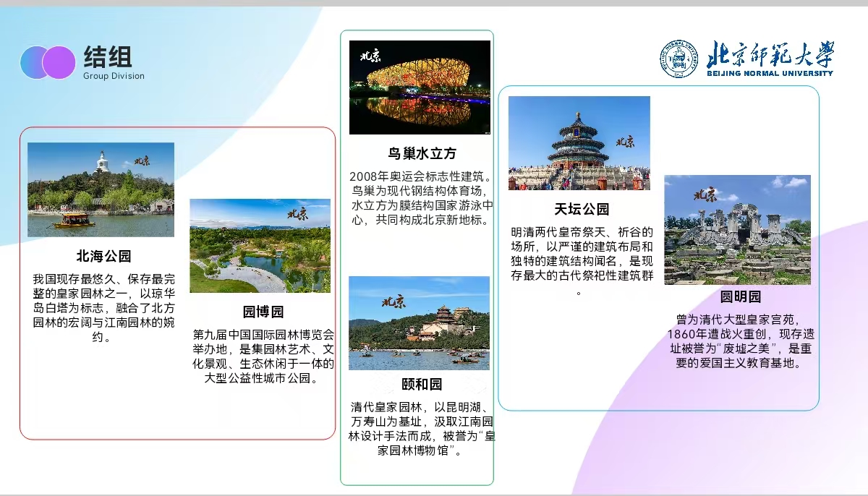Select the Temple of Heaven photo
Screen dimensions: 868x496
pos(579,143)
